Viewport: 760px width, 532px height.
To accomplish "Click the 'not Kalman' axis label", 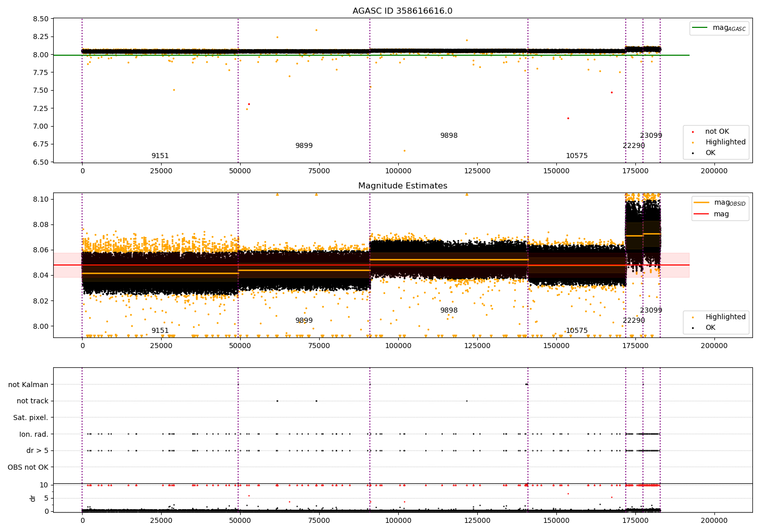I will pos(28,385).
